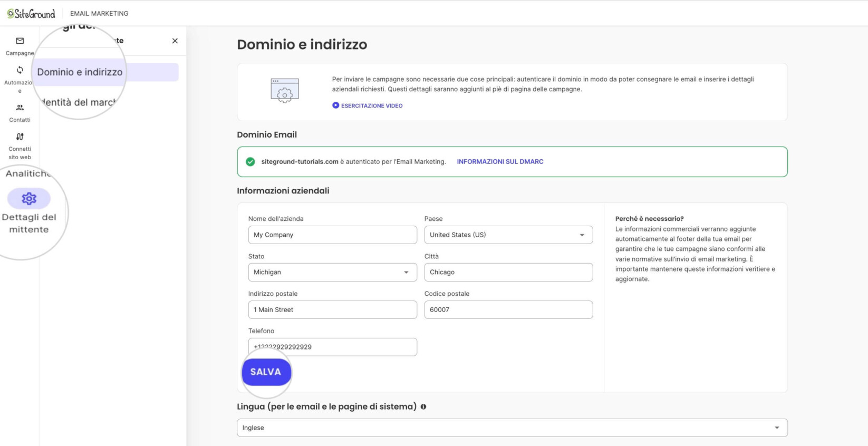Click the Nome dell'azienda input field
868x446 pixels.
[x=332, y=235]
